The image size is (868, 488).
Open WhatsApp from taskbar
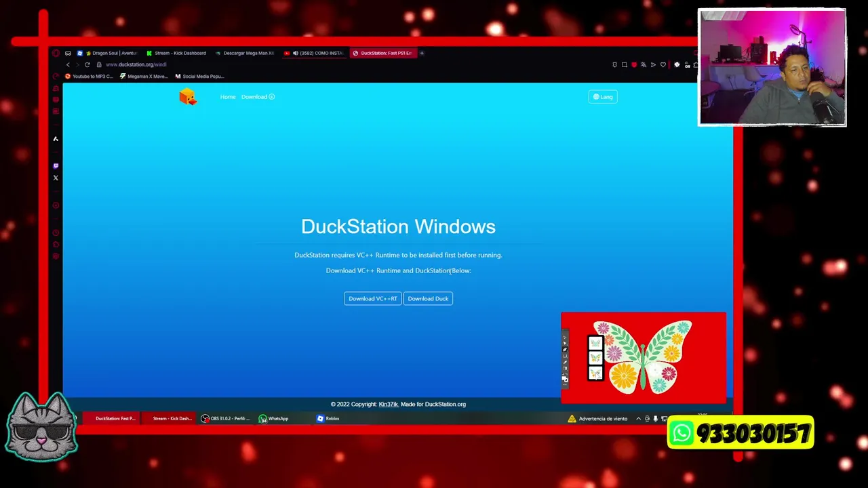274,418
